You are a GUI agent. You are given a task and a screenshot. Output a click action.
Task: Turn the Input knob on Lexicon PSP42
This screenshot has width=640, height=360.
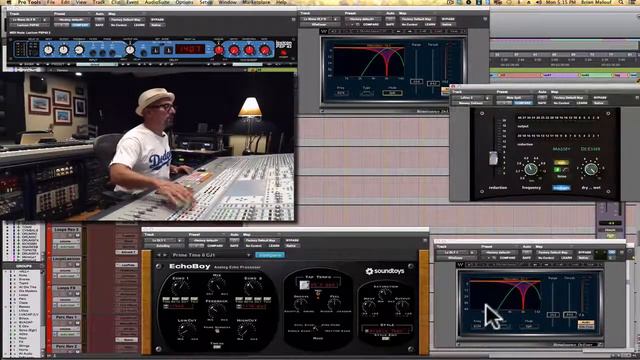[x=48, y=50]
